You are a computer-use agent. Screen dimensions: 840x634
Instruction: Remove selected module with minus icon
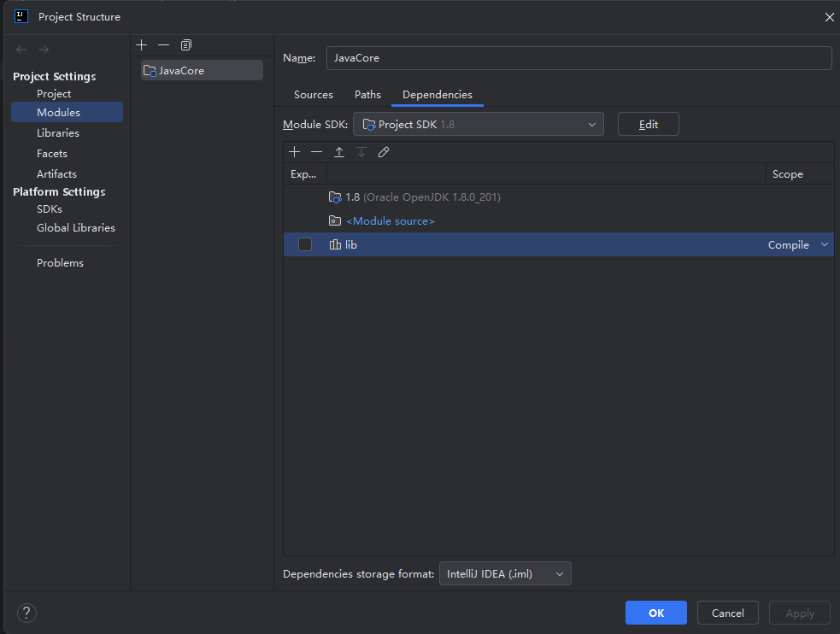point(163,45)
